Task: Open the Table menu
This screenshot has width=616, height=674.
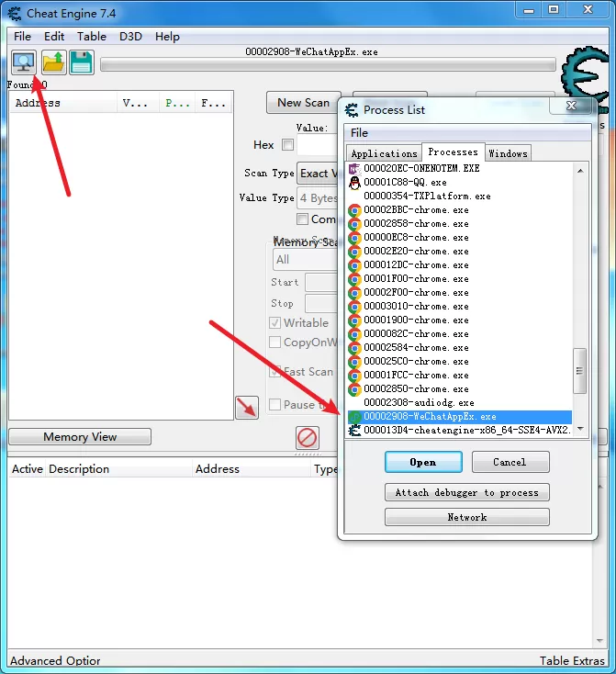Action: tap(92, 37)
